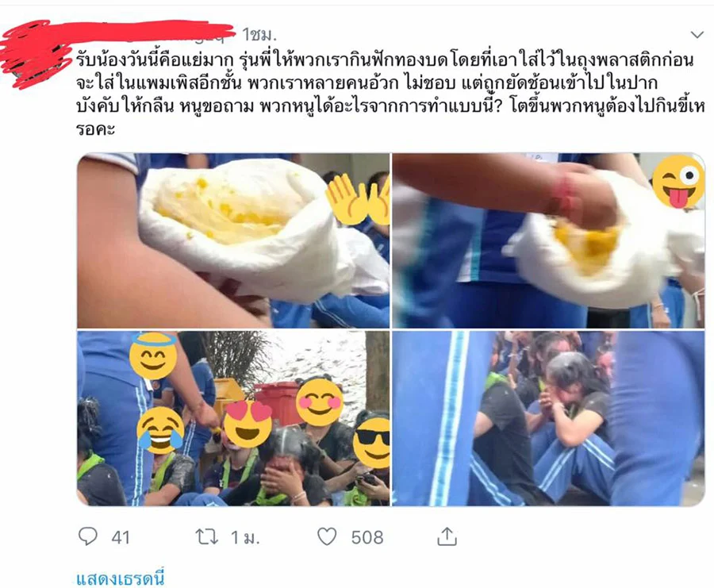This screenshot has width=714, height=588.
Task: Open the bottom-right photo of girl covering face
Action: (549, 418)
